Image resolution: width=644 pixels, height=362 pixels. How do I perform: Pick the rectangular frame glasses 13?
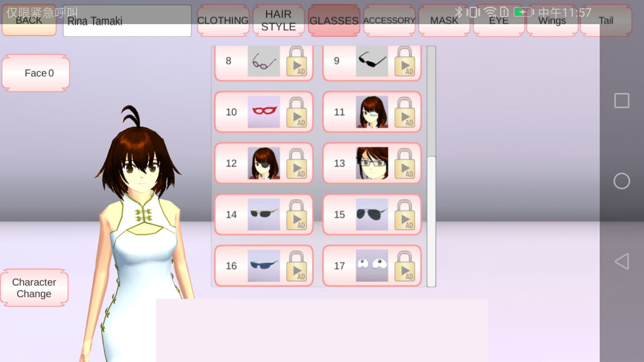tap(372, 163)
